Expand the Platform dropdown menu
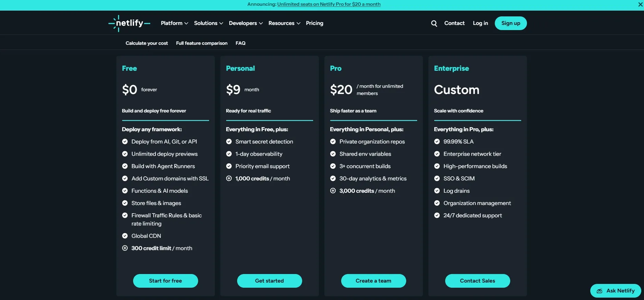 (x=175, y=23)
